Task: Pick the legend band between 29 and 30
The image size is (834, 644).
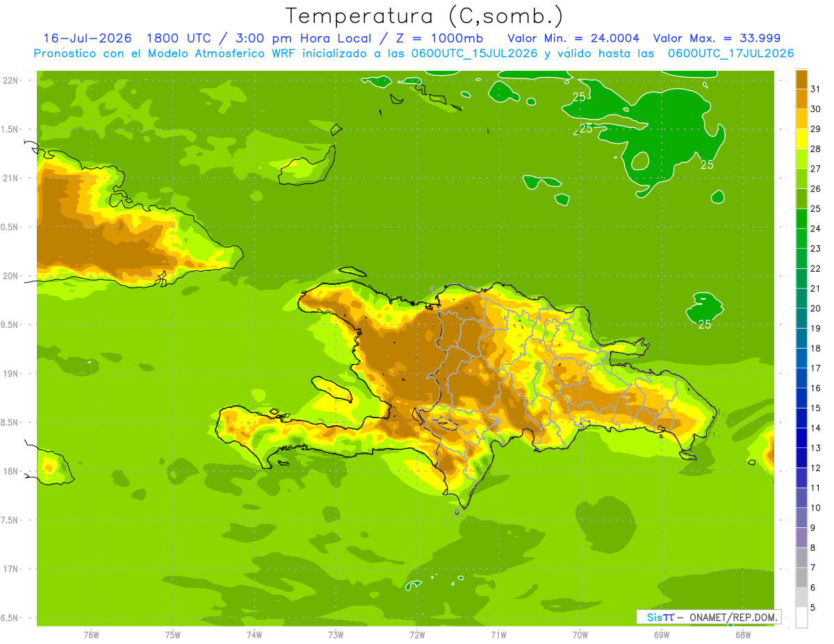Action: pyautogui.click(x=801, y=119)
